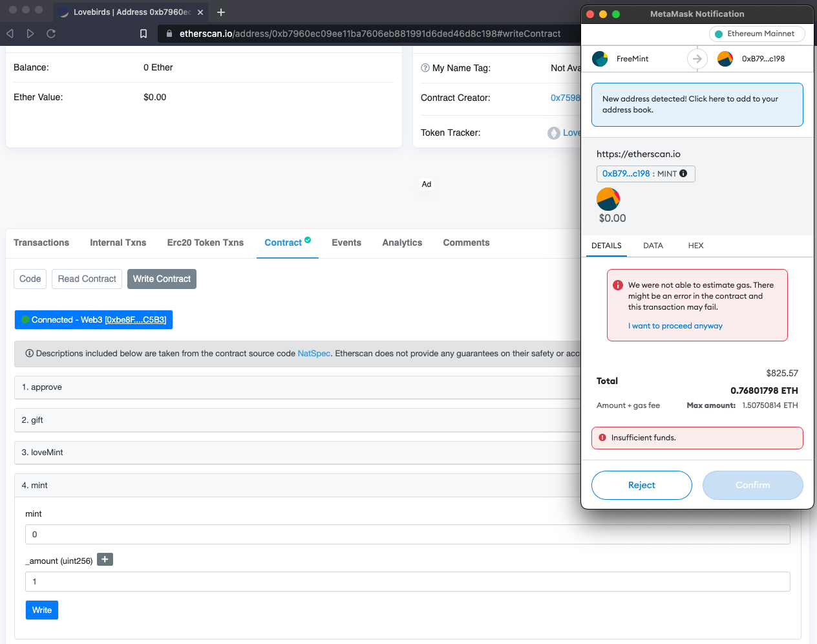Image resolution: width=817 pixels, height=644 pixels.
Task: Click the Confirm button in MetaMask
Action: coord(753,485)
